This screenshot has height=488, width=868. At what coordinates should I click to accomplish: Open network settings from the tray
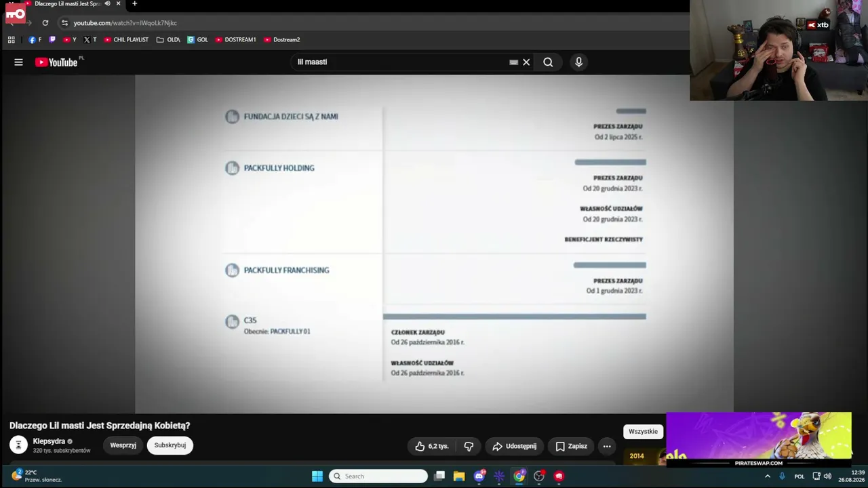click(x=816, y=476)
